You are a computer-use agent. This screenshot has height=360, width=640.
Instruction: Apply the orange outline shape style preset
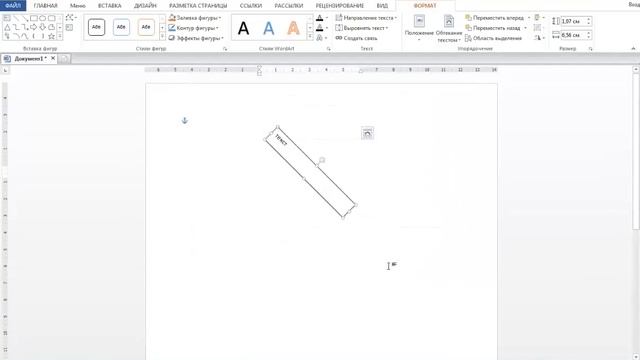(146, 27)
